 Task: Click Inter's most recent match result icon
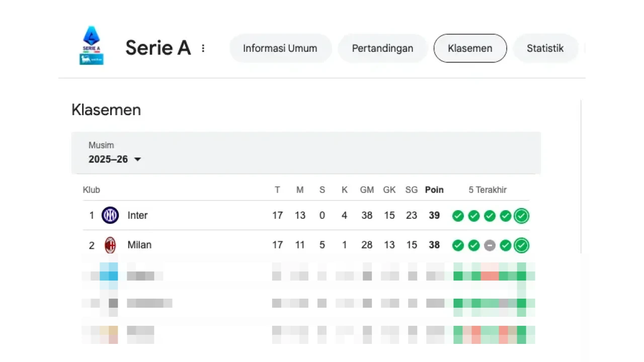tap(522, 216)
